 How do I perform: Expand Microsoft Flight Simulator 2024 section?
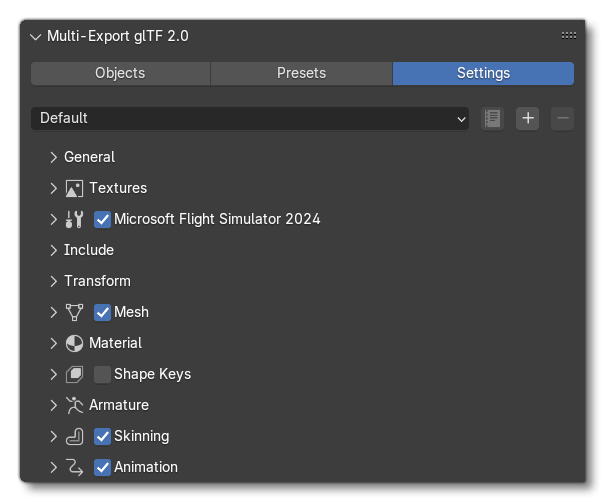(x=53, y=220)
